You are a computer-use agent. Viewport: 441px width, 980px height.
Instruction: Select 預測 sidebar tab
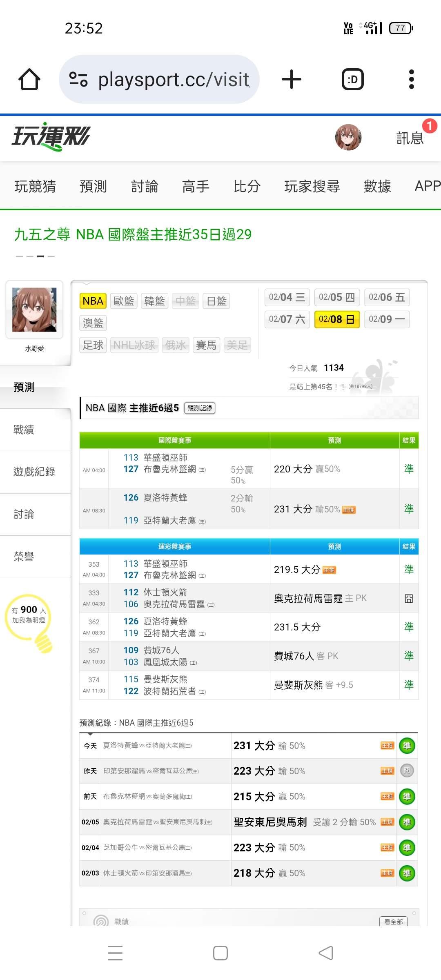[35, 387]
